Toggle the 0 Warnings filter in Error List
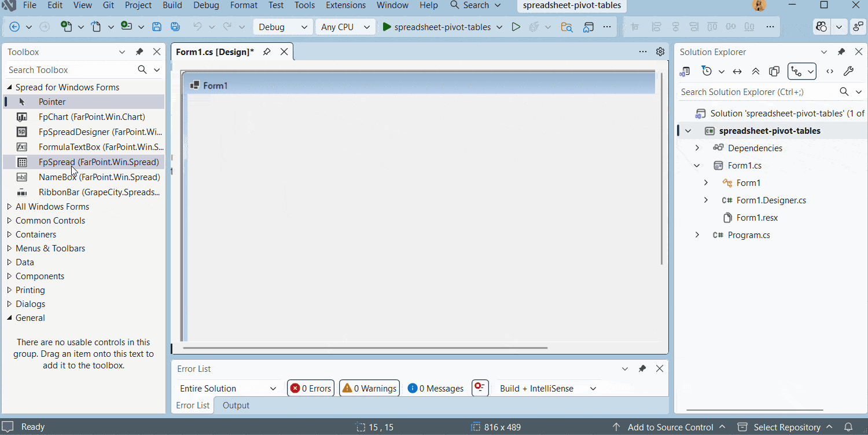Viewport: 868px width, 435px height. point(369,388)
